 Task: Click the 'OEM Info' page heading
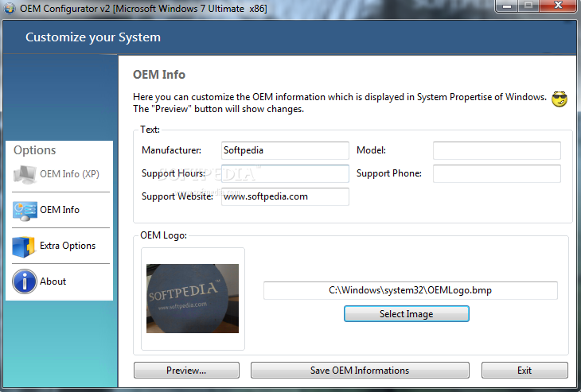click(x=159, y=75)
